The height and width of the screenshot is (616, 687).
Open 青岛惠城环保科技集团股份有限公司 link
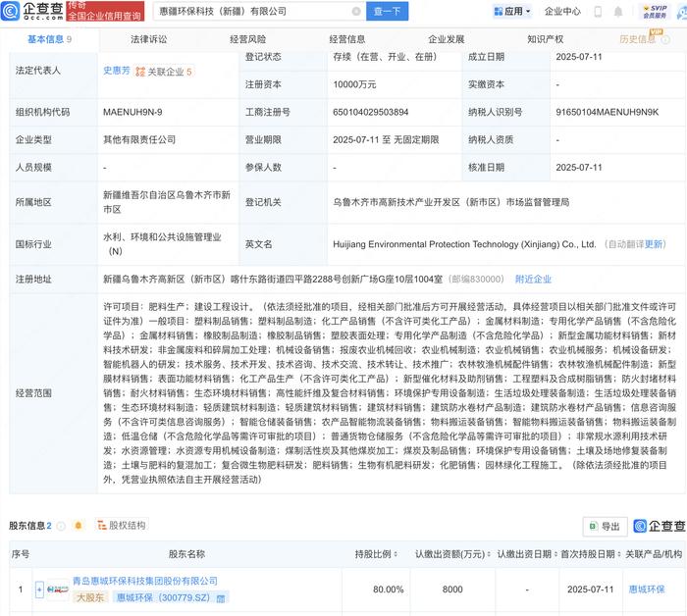145,581
